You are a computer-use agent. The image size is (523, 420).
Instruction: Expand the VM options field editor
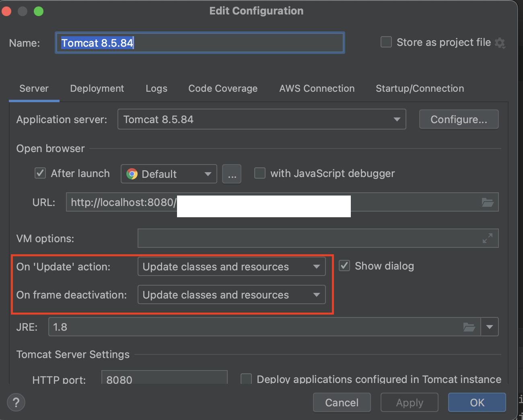pyautogui.click(x=488, y=238)
